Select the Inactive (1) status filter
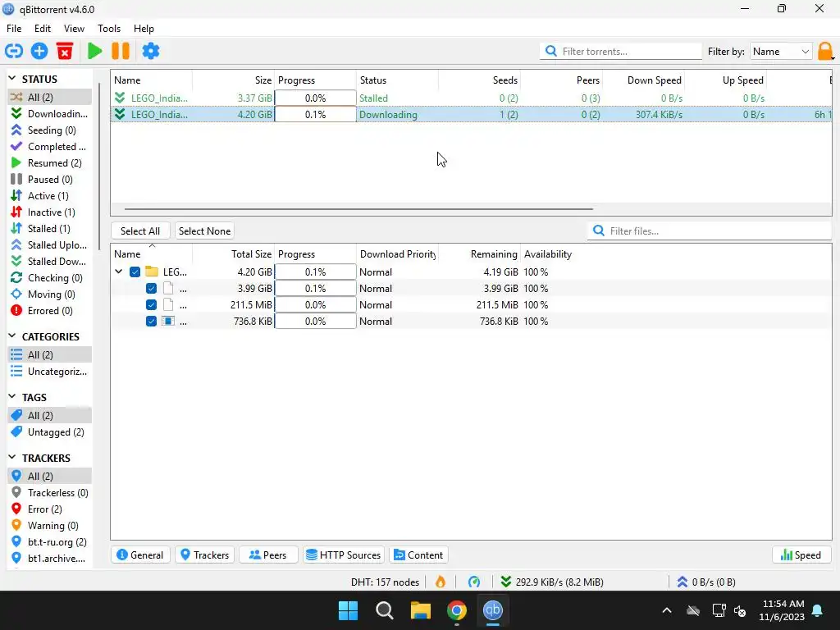This screenshot has height=630, width=840. point(49,212)
